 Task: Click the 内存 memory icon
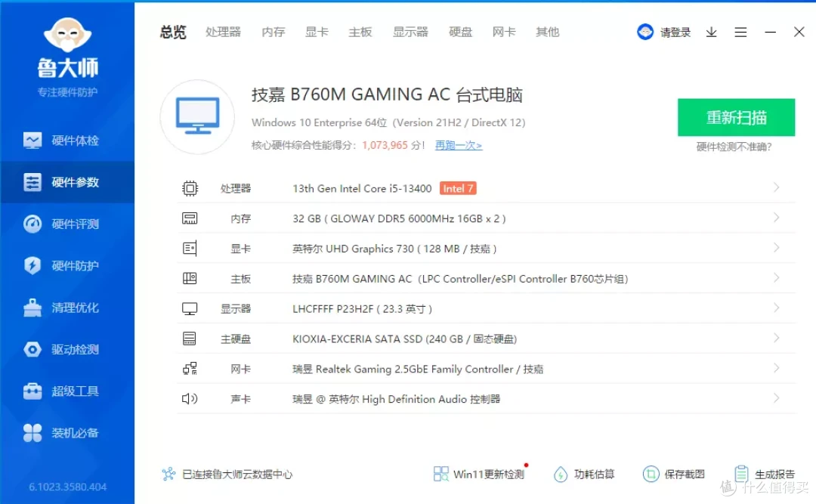point(190,218)
